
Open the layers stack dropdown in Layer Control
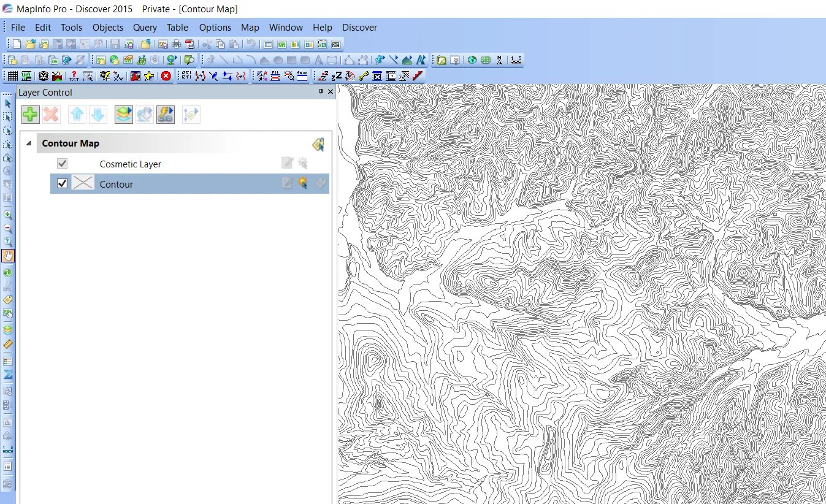[x=123, y=114]
